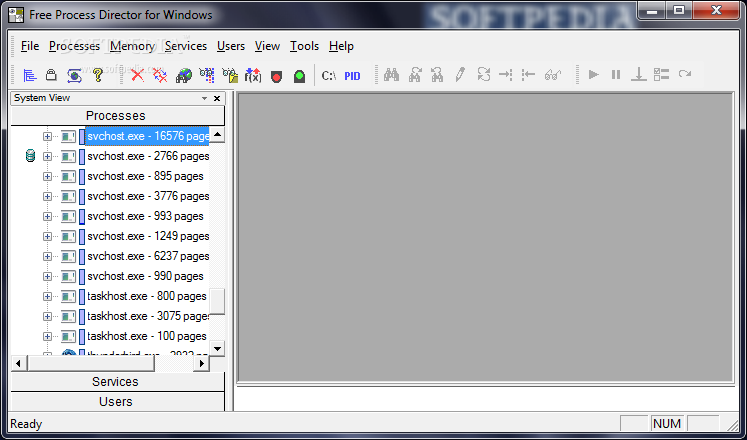
Task: Click the right arrow to dashed line icon
Action: point(505,74)
